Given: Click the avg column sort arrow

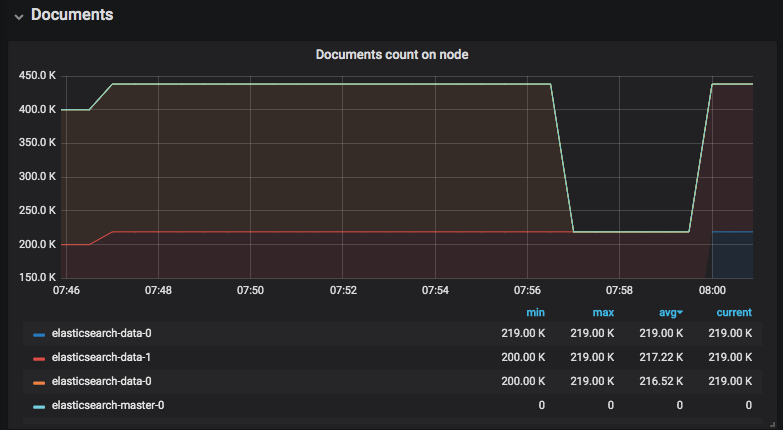Looking at the screenshot, I should pos(680,314).
